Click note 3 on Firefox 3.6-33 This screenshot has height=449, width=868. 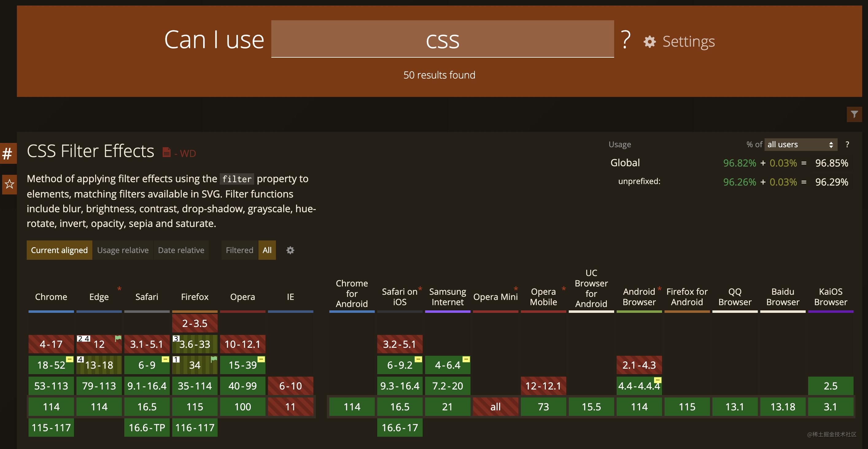click(x=176, y=339)
